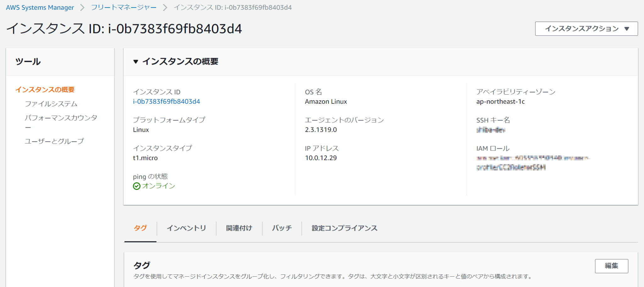The width and height of the screenshot is (644, 287).
Task: Click the breadcrumb chevron after フリートマネージャー
Action: click(165, 7)
